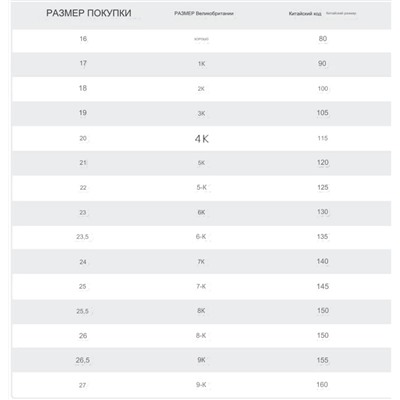Select purchase size 16 cell
The image size is (400, 400).
click(x=83, y=39)
